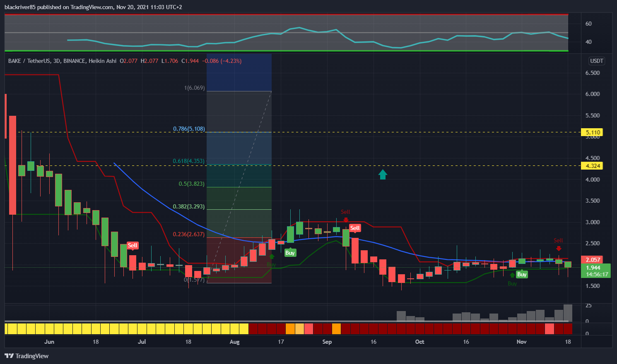The image size is (617, 364).
Task: Select the Fibonacci level label 0.786(5.108)
Action: tap(189, 129)
